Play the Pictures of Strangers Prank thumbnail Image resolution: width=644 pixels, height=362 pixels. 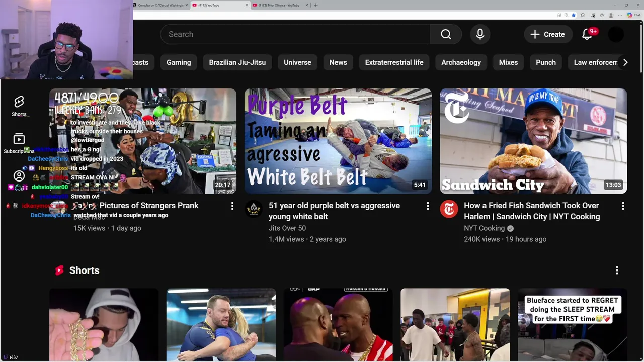pyautogui.click(x=143, y=141)
